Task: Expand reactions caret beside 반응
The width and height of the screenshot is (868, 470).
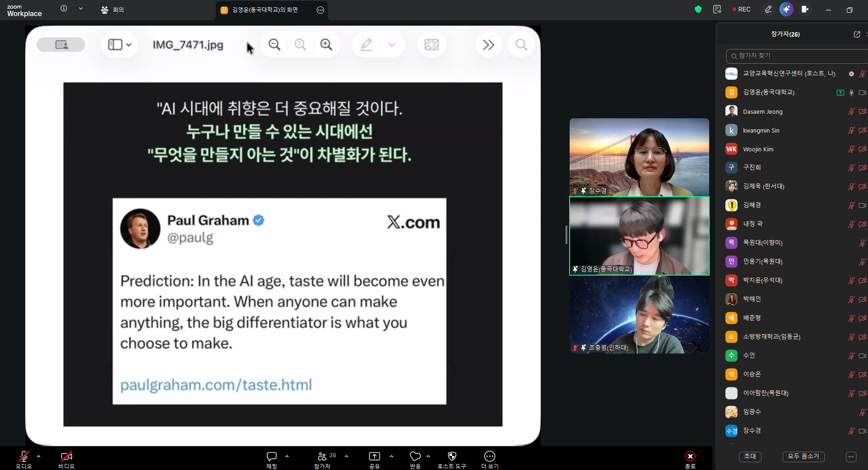Action: click(x=428, y=456)
